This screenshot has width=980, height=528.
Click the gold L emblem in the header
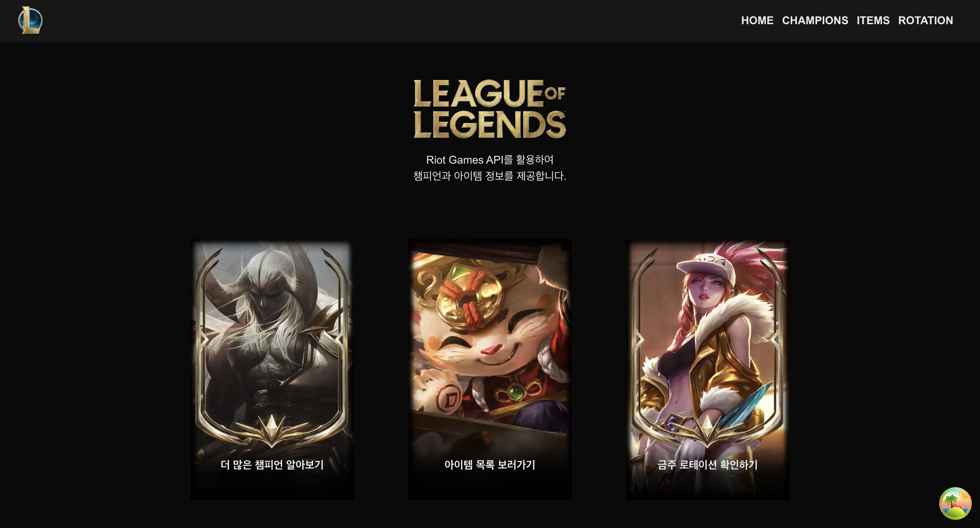pyautogui.click(x=30, y=20)
